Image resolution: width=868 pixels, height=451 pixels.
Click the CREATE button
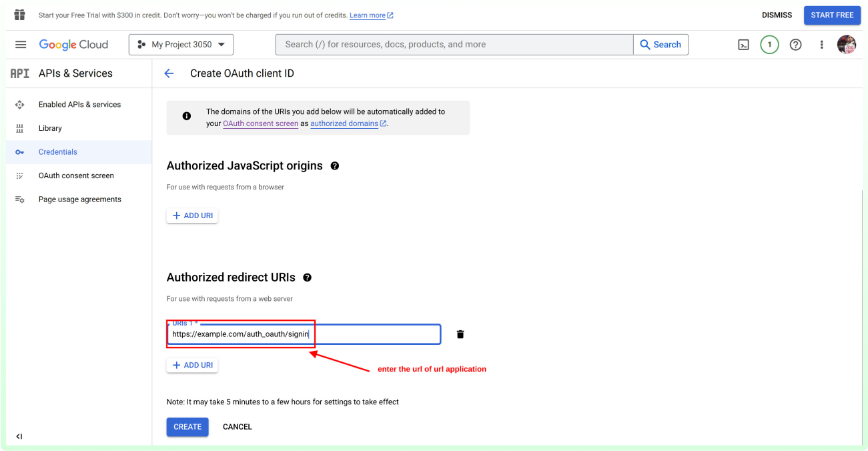[x=187, y=426]
